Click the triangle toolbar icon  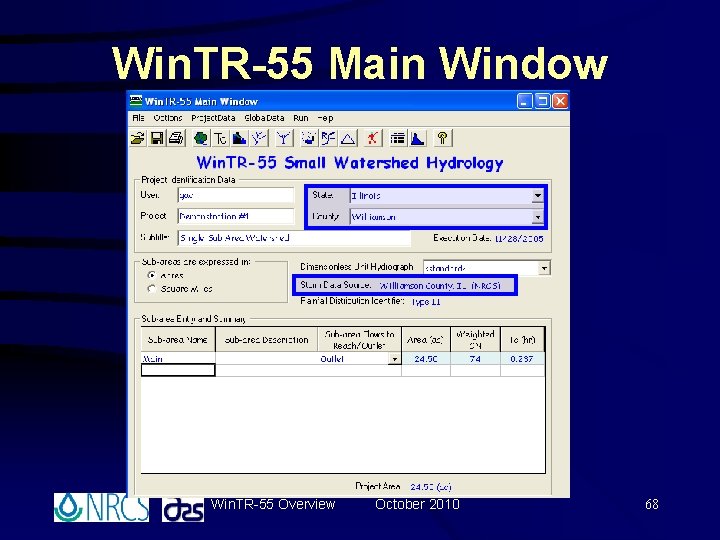tap(348, 138)
